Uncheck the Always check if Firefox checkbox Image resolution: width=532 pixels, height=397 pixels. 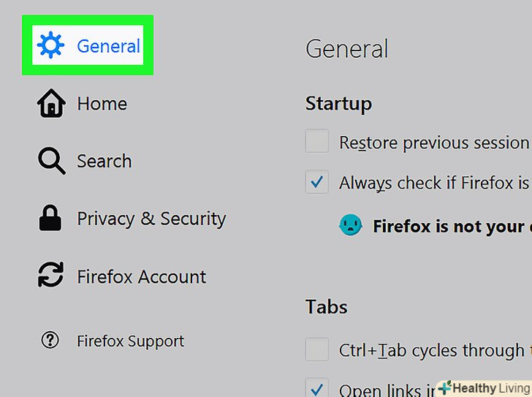pos(316,182)
